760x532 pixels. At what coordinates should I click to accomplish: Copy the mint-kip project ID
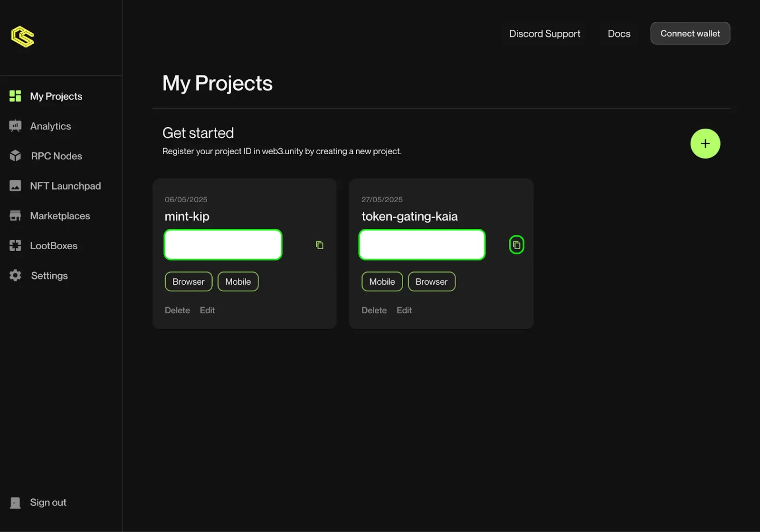(x=320, y=245)
